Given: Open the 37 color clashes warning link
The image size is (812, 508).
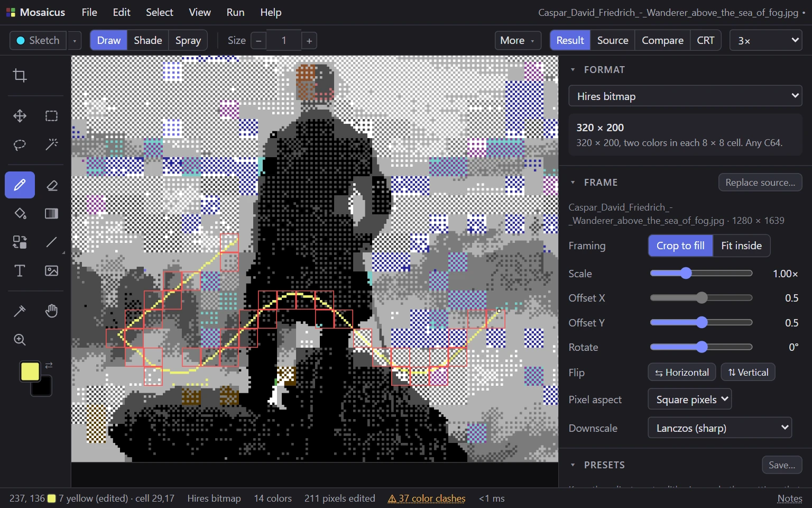Looking at the screenshot, I should (427, 498).
